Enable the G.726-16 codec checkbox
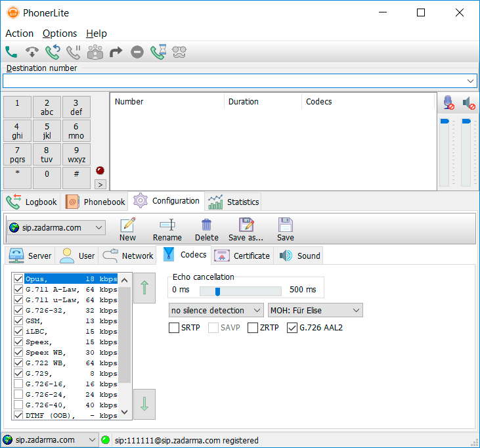 coord(18,384)
